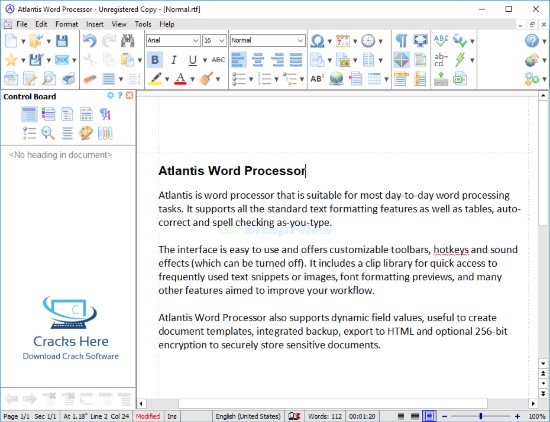
Task: Click the Insert date calendar icon
Action: click(343, 41)
